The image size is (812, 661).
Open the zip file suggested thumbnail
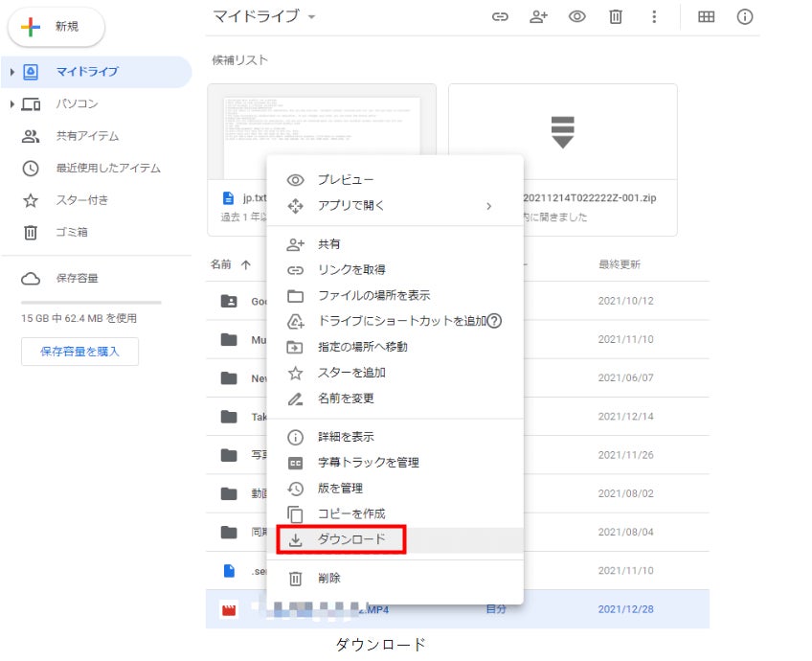point(563,132)
